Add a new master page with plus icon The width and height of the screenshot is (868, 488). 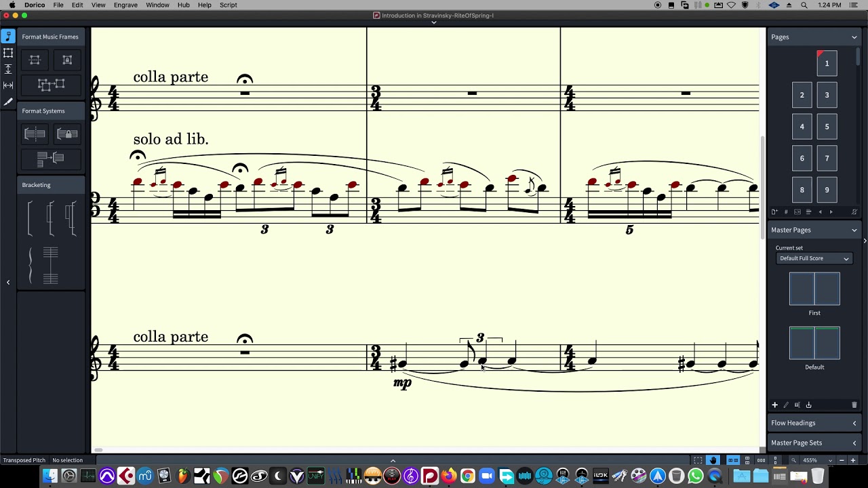click(x=774, y=405)
